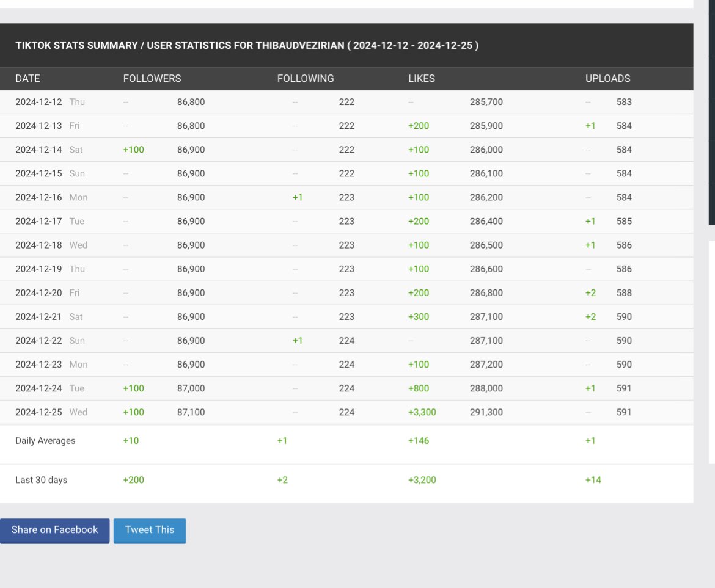The width and height of the screenshot is (715, 588).
Task: Click the date 2024-12-14 in the table
Action: 38,150
